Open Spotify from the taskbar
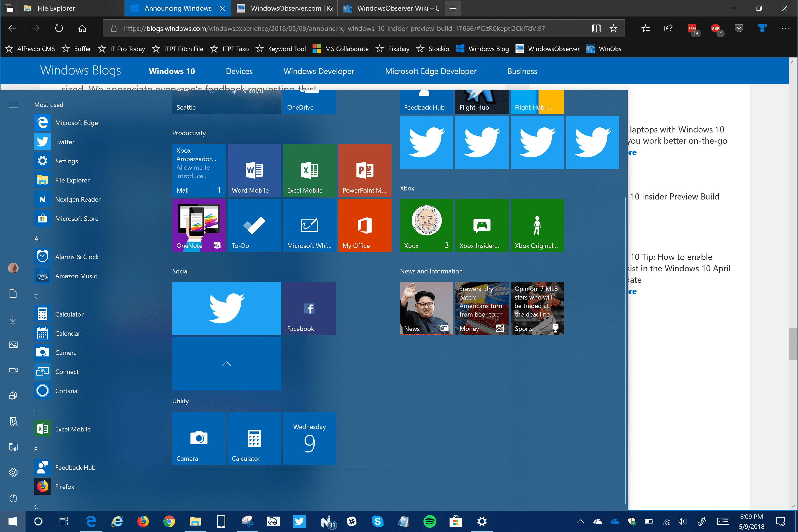 (x=430, y=521)
